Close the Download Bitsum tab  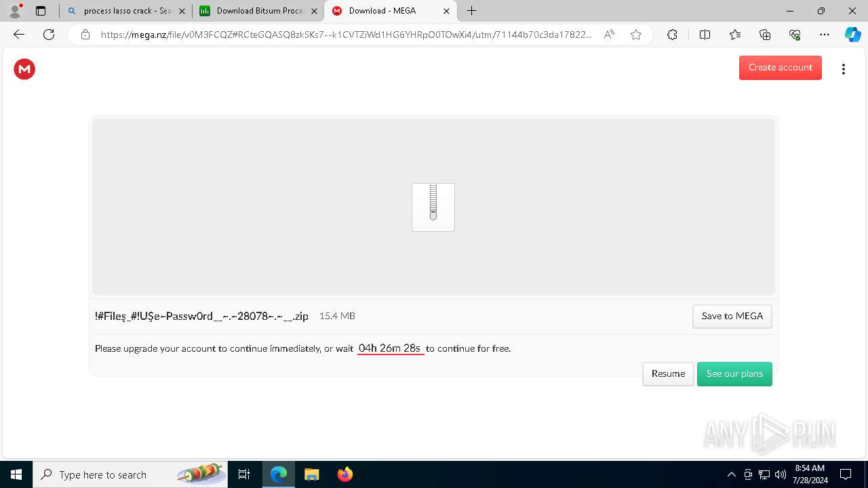point(314,11)
